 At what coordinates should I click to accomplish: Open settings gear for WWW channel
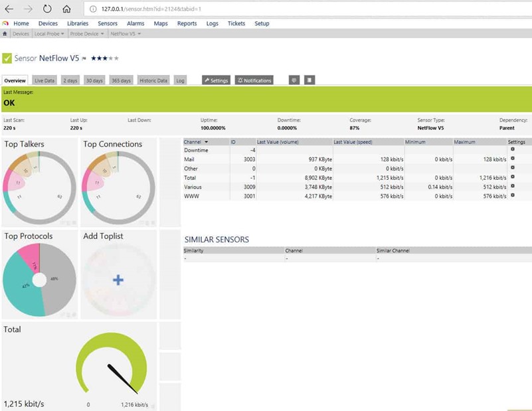tap(512, 195)
